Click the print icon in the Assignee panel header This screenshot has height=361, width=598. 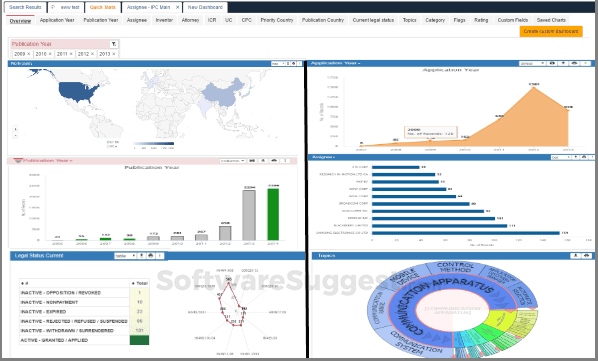[584, 157]
